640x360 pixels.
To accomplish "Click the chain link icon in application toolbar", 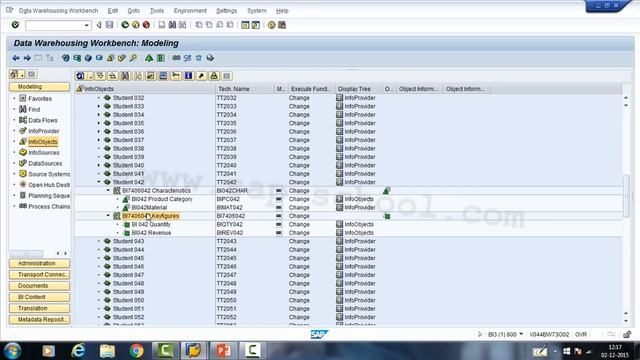I will click(x=176, y=58).
